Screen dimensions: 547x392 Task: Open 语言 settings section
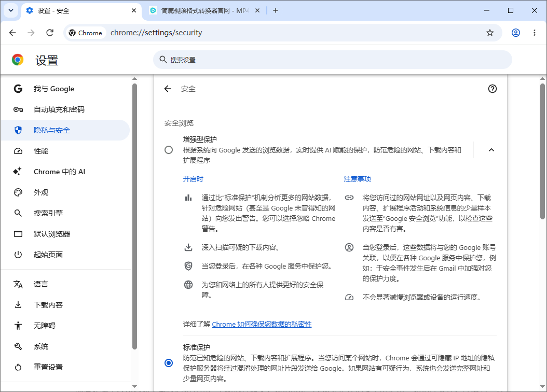[x=65, y=284]
